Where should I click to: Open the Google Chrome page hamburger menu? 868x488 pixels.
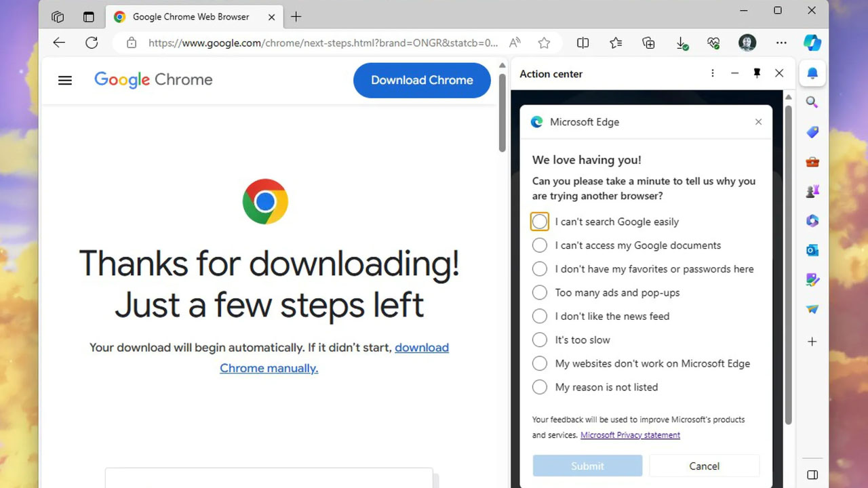[65, 80]
